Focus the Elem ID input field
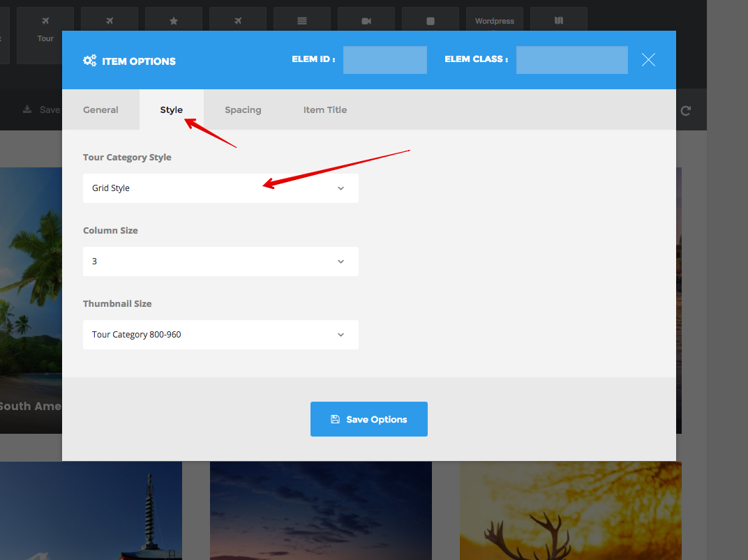 click(384, 60)
